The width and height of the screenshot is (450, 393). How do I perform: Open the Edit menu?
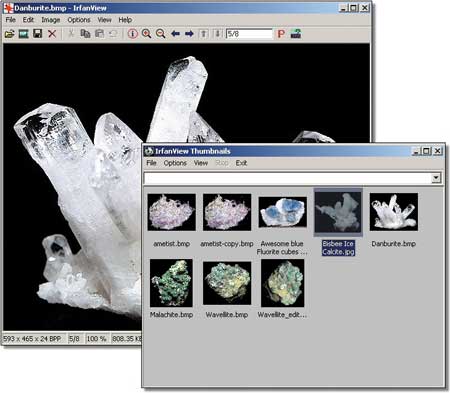click(28, 20)
